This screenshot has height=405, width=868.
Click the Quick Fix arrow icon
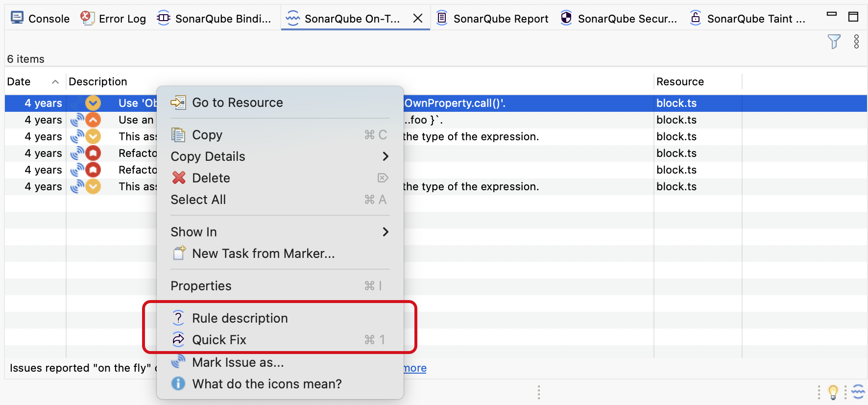(x=178, y=339)
